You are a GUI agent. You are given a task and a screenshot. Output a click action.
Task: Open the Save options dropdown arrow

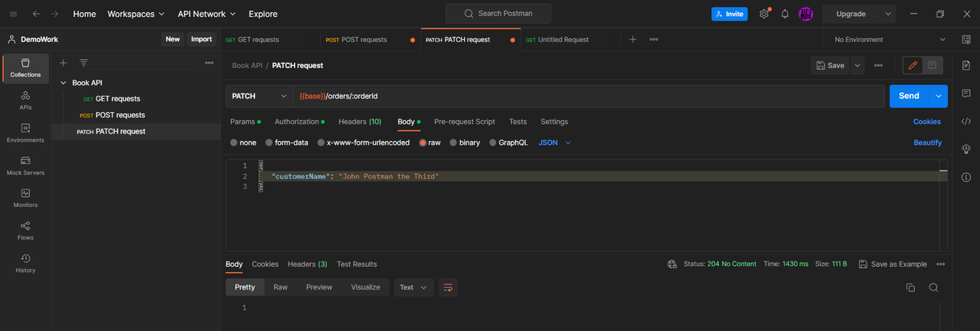click(x=857, y=66)
